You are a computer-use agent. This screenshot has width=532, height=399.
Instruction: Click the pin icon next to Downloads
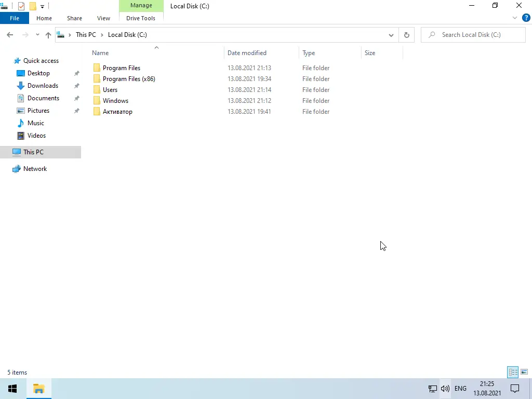(77, 86)
